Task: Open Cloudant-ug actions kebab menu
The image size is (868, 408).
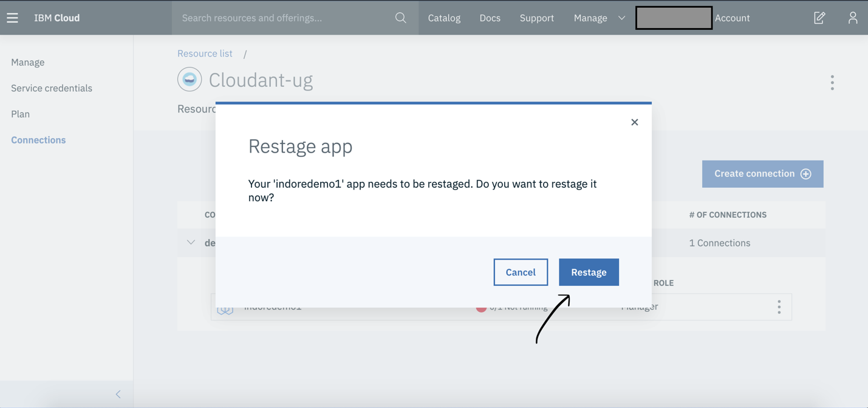Action: (x=832, y=83)
